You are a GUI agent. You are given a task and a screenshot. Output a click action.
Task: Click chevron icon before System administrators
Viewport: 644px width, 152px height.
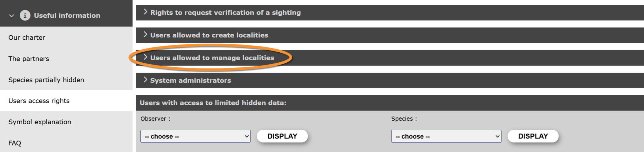tap(145, 80)
